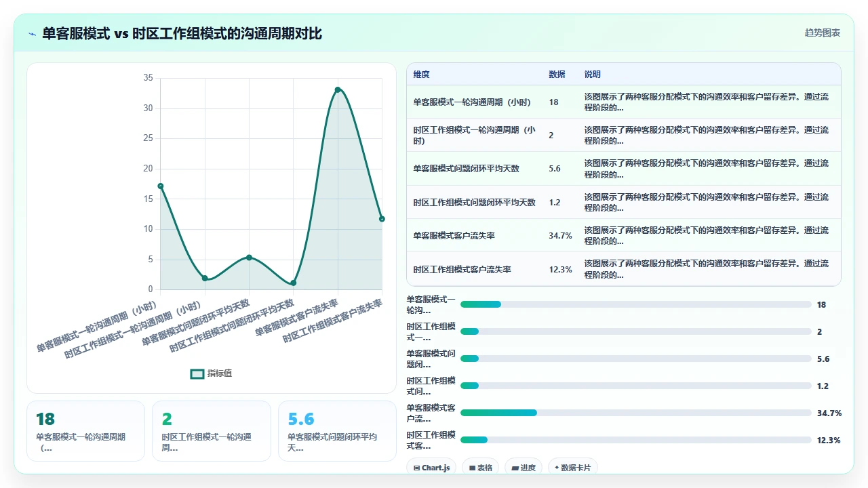Image resolution: width=868 pixels, height=488 pixels.
Task: Click the progress label 时区工作组模式客...
Action: (x=431, y=440)
